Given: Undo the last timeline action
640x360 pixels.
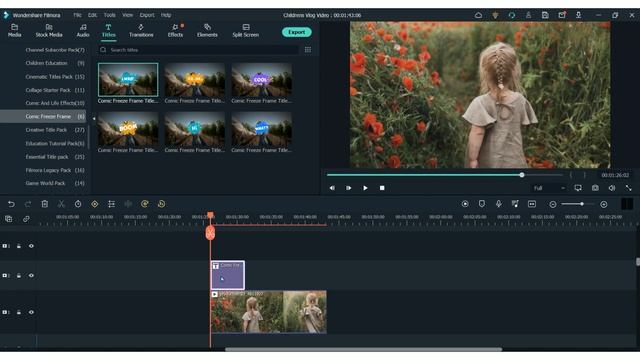Looking at the screenshot, I should (11, 204).
